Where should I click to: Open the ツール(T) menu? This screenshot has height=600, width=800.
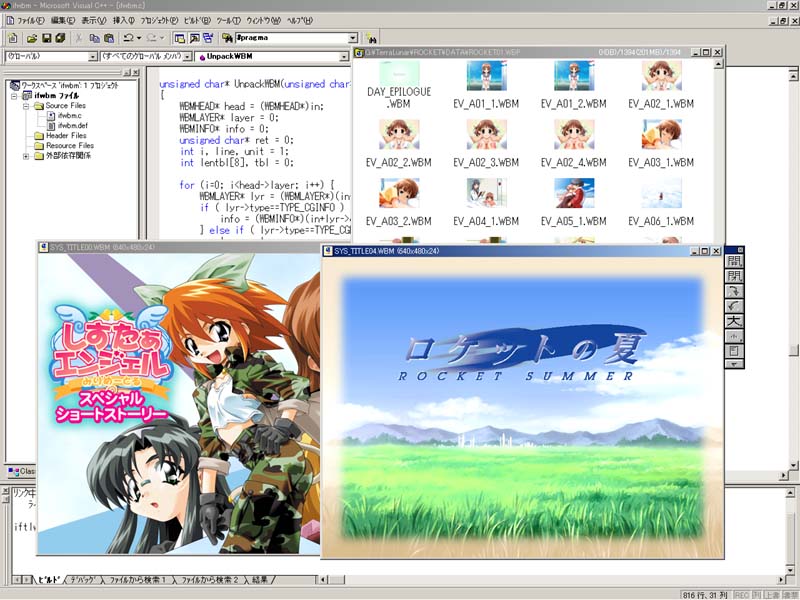click(x=229, y=20)
